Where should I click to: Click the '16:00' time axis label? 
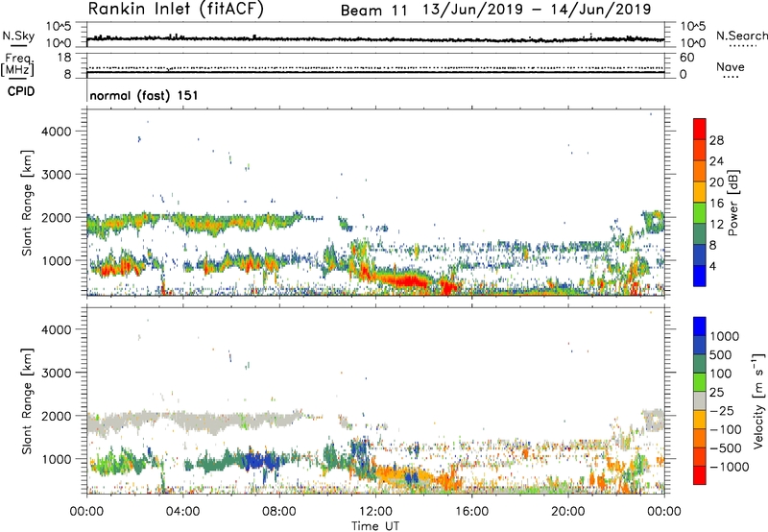(x=471, y=512)
